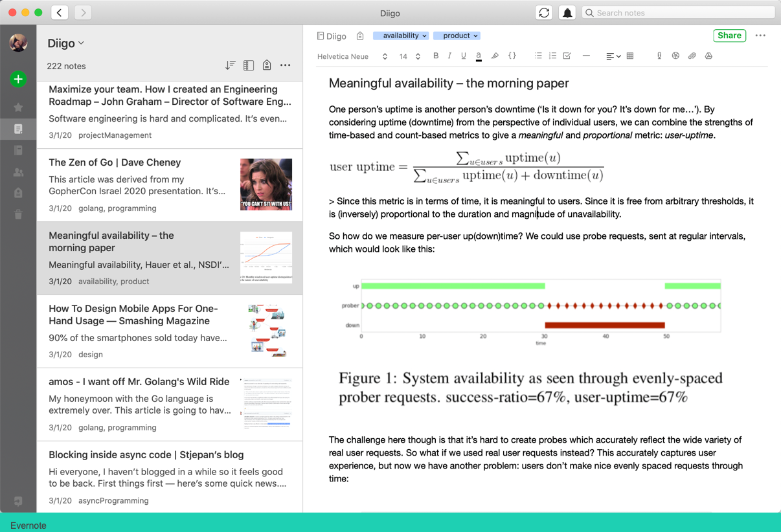Open the availability tag dropdown
The height and width of the screenshot is (532, 781).
click(401, 36)
